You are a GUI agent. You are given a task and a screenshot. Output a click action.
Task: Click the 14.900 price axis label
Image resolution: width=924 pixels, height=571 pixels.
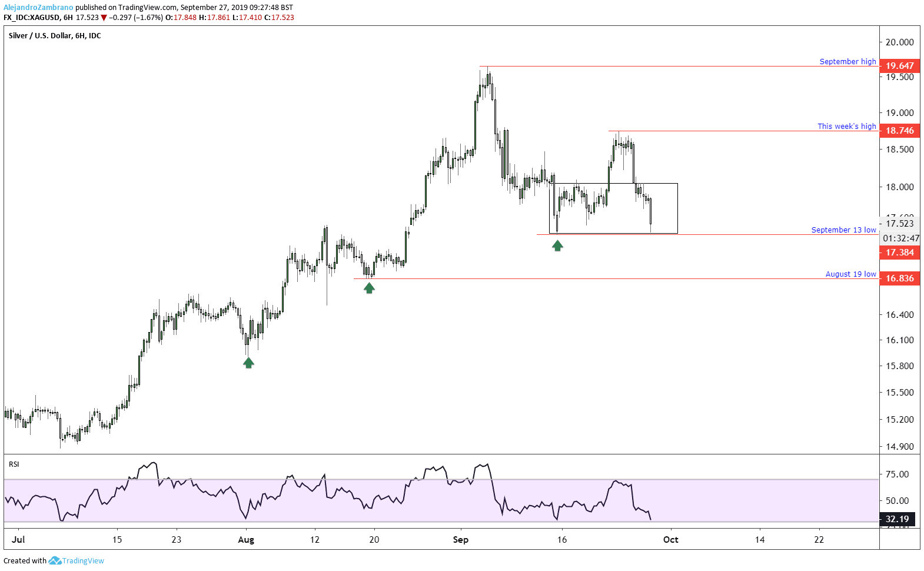pos(900,447)
